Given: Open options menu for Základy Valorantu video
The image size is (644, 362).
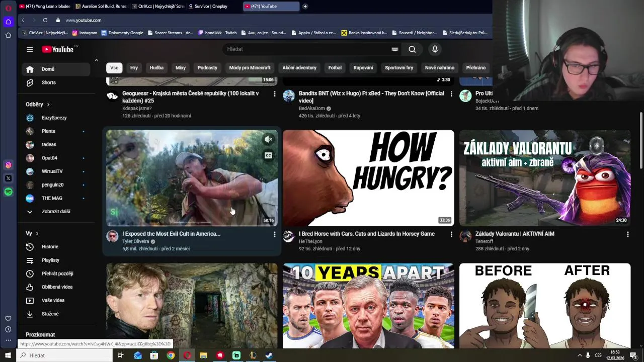Looking at the screenshot, I should (627, 234).
